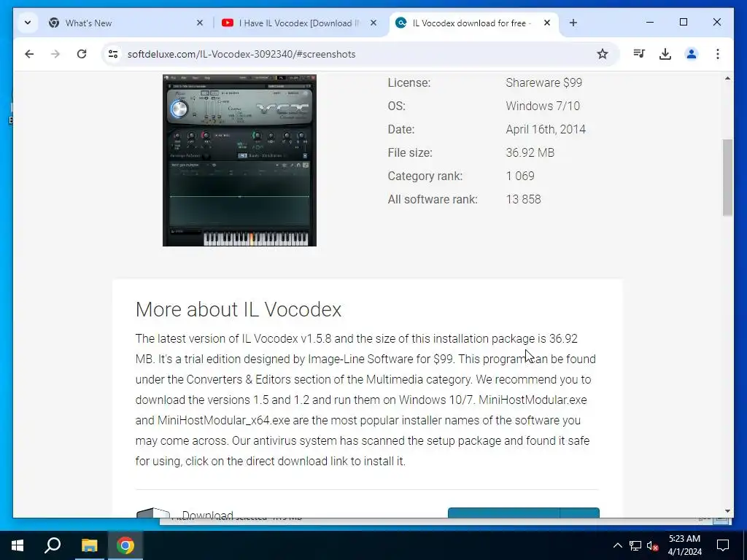This screenshot has height=560, width=747.
Task: Reload the current page
Action: [82, 54]
